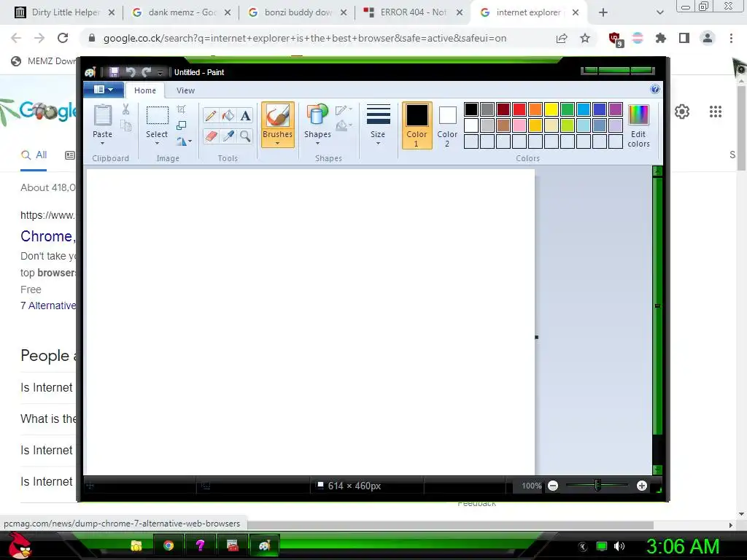Pick the purple color swatch
The image size is (747, 560).
616,109
